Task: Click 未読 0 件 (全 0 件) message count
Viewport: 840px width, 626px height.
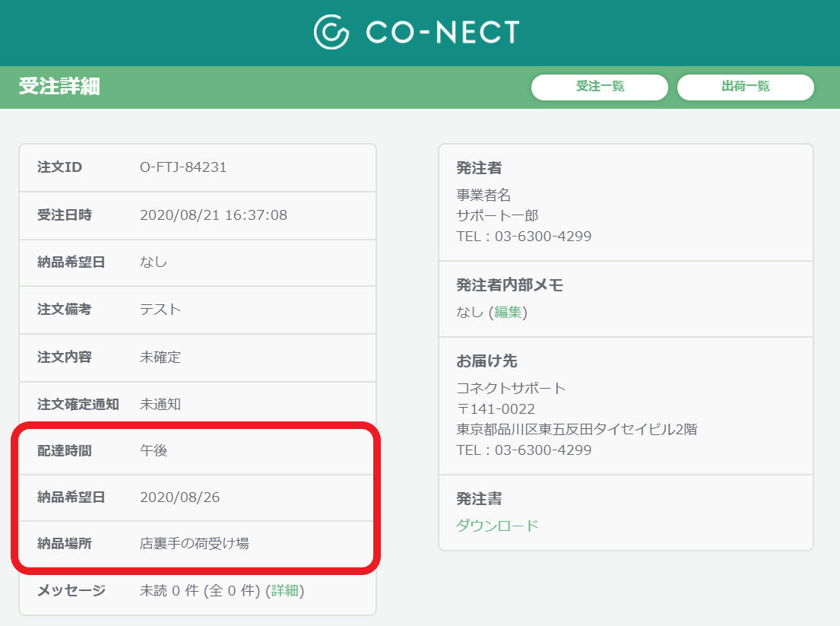Action: 200,590
